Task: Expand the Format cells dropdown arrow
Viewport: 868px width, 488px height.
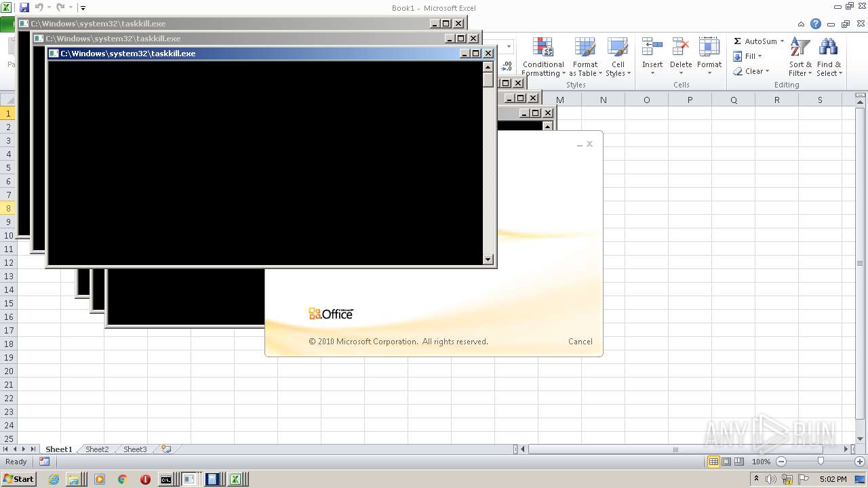Action: tap(709, 73)
